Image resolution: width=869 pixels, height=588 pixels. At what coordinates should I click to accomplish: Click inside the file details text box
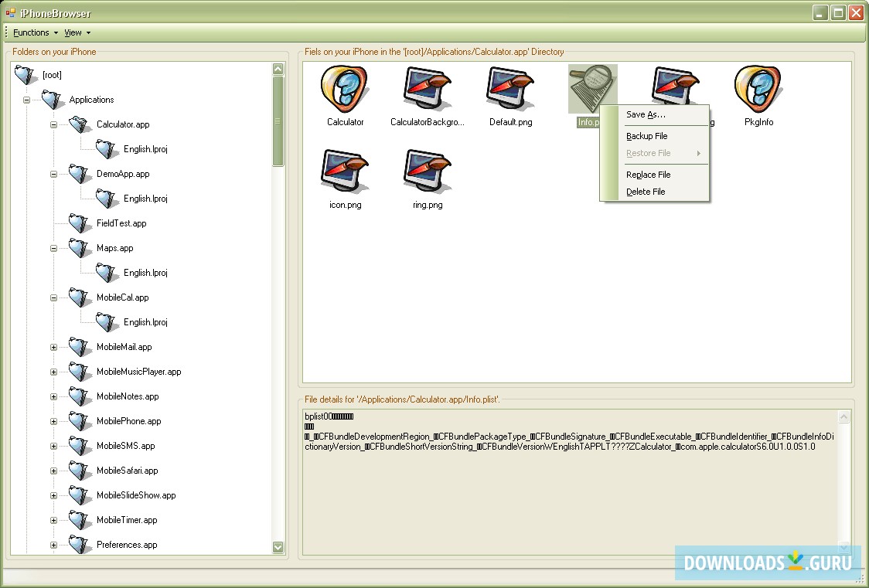coord(570,481)
